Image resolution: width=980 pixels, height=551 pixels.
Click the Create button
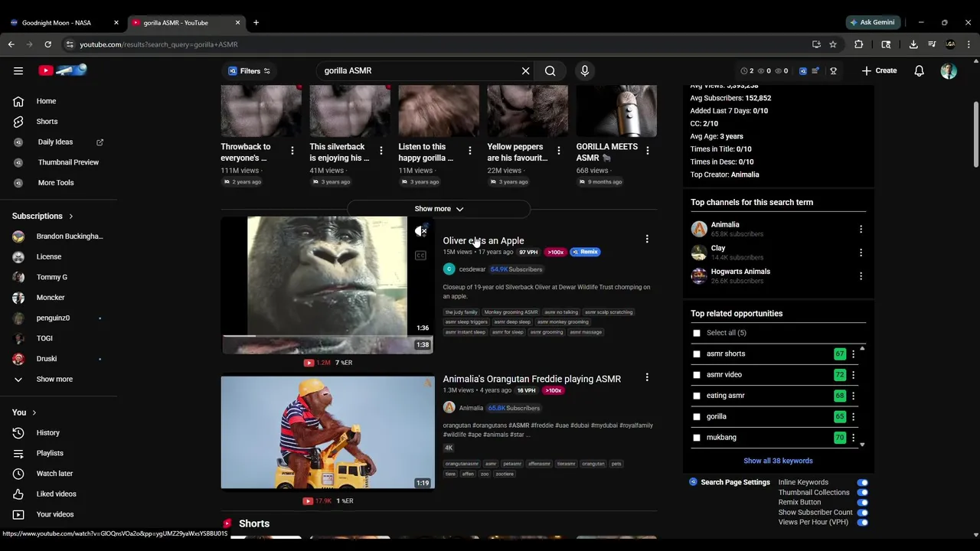click(878, 70)
